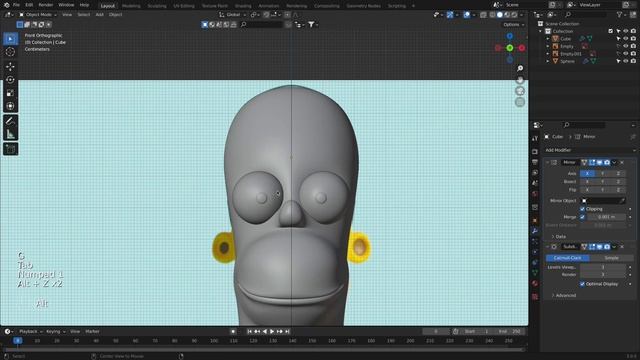
Task: Open the Render properties tab icon
Action: [535, 152]
